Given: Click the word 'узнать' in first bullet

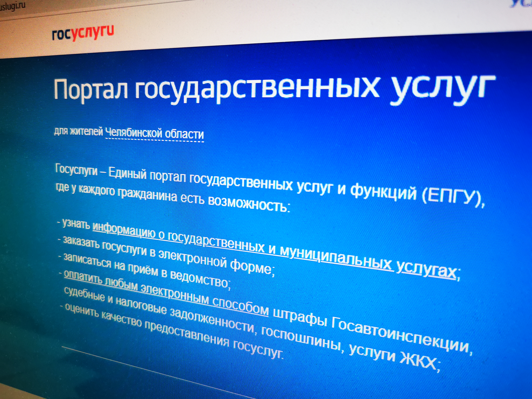Looking at the screenshot, I should tap(76, 224).
